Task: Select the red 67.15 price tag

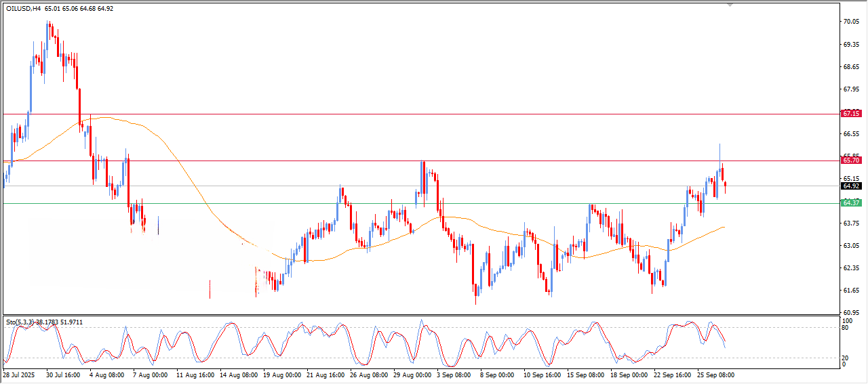Action: [850, 114]
